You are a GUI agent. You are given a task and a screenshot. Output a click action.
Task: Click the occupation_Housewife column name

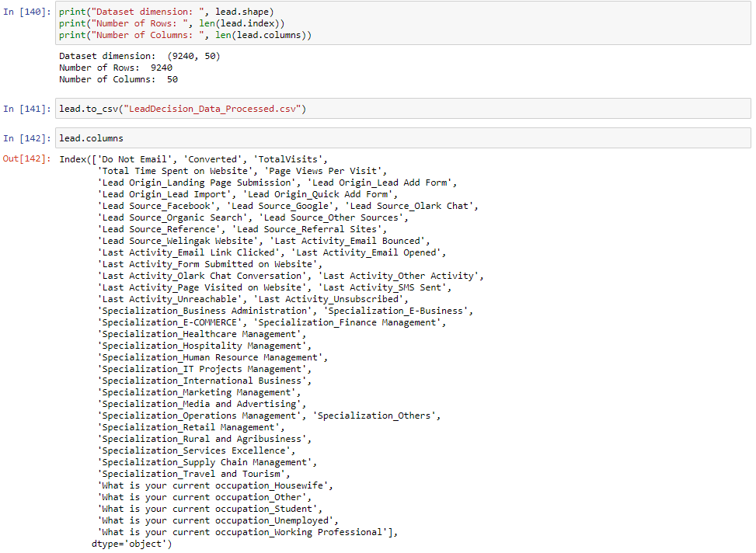(215, 485)
